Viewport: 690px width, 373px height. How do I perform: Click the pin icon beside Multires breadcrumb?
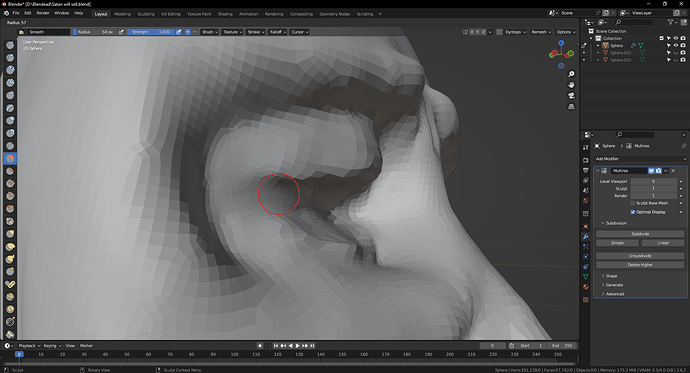[683, 146]
